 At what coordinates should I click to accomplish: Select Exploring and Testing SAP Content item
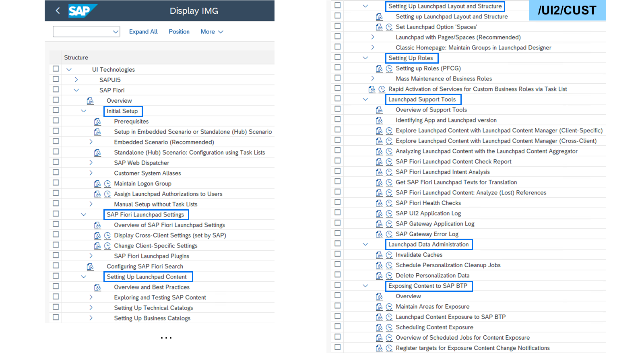click(x=160, y=297)
